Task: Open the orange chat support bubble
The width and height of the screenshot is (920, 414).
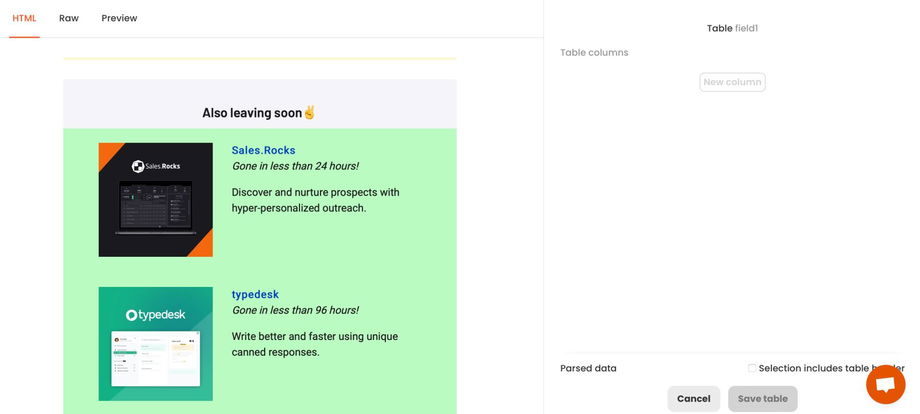Action: [885, 385]
